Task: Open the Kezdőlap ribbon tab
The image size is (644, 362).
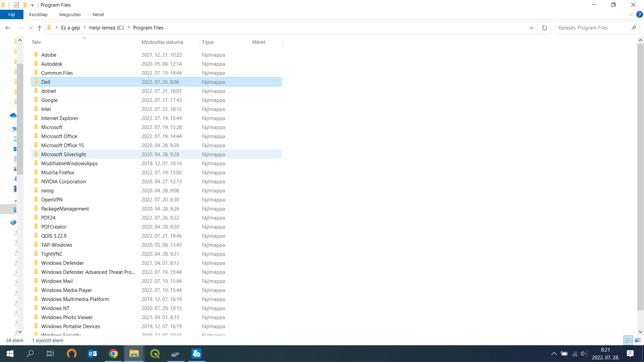Action: 38,15
